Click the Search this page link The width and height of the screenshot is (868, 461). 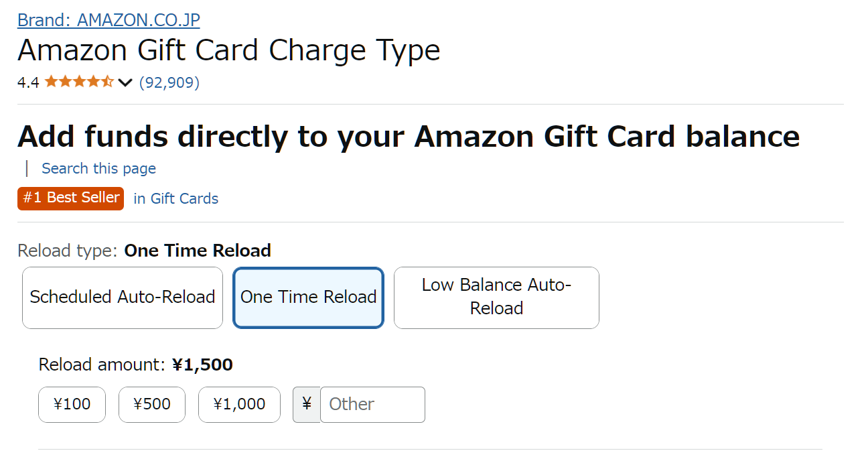coord(98,168)
